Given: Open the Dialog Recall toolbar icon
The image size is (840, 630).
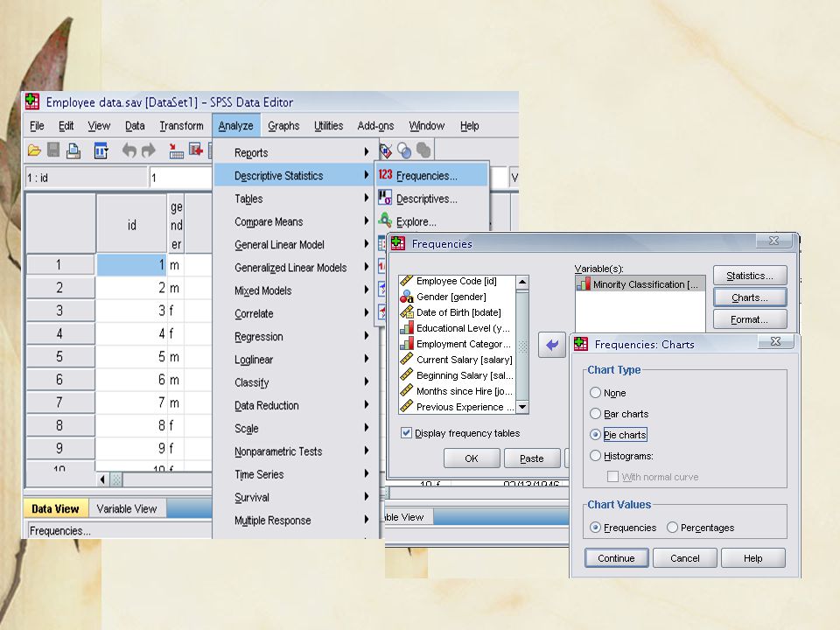Looking at the screenshot, I should click(101, 150).
